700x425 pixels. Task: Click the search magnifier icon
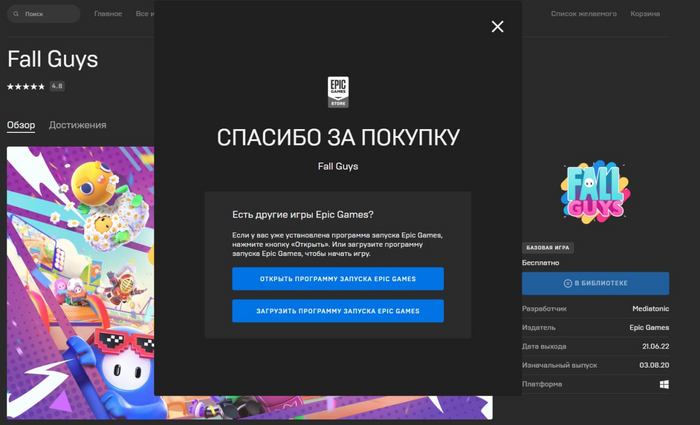coord(16,14)
